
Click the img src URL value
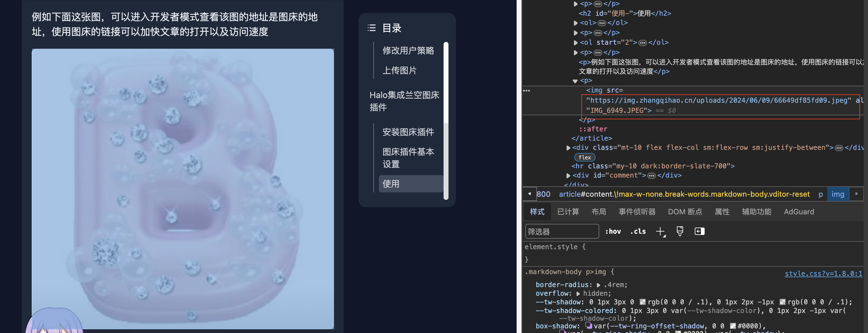pyautogui.click(x=719, y=101)
